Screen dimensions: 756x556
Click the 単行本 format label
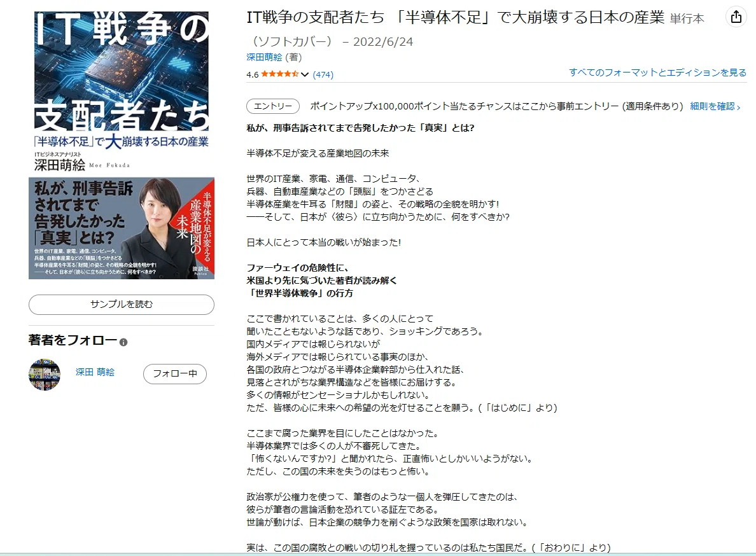(687, 19)
